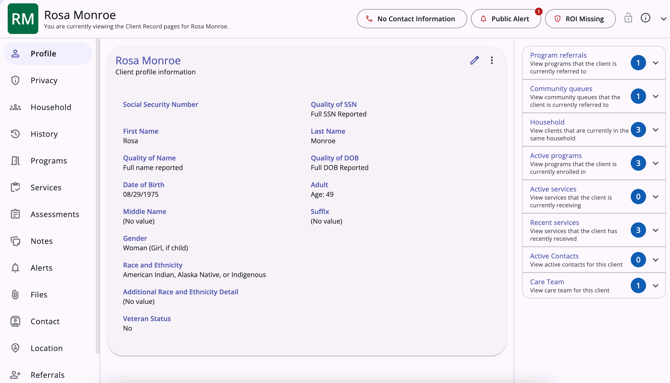Open the Referrals sidebar item
Image resolution: width=670 pixels, height=383 pixels.
48,375
